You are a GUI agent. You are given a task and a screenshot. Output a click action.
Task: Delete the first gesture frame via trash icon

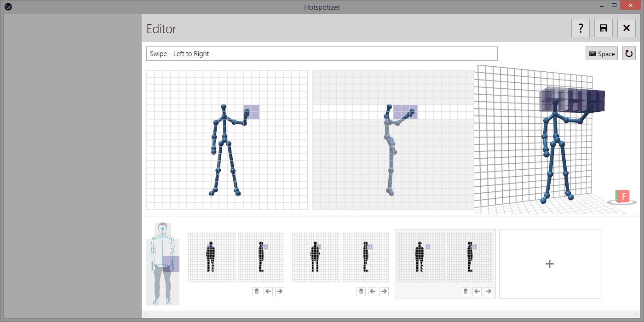(257, 291)
